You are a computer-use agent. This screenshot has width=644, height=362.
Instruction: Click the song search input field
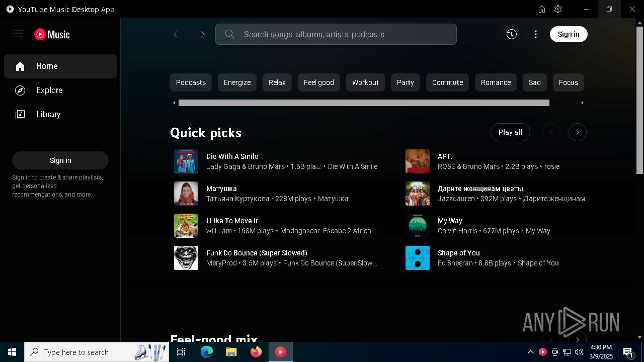point(336,34)
